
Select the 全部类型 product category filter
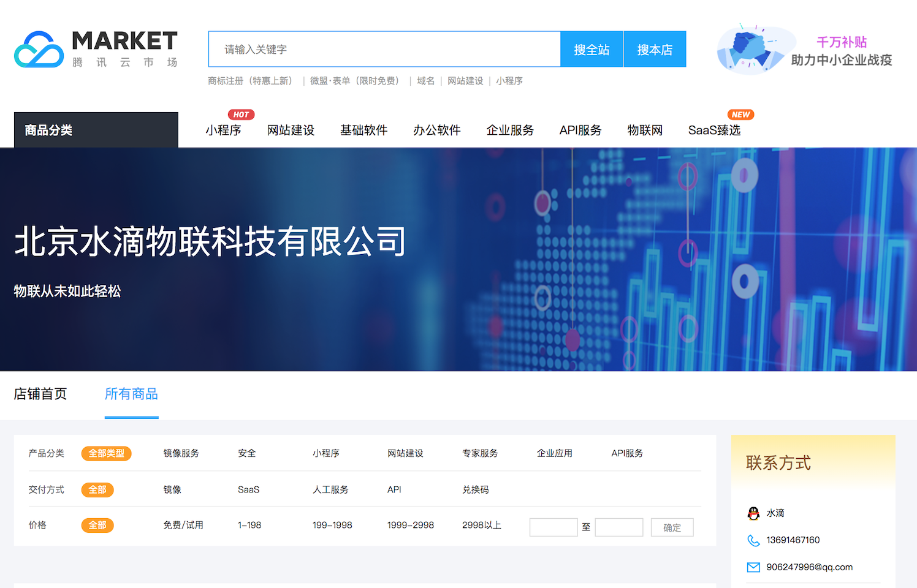[106, 453]
